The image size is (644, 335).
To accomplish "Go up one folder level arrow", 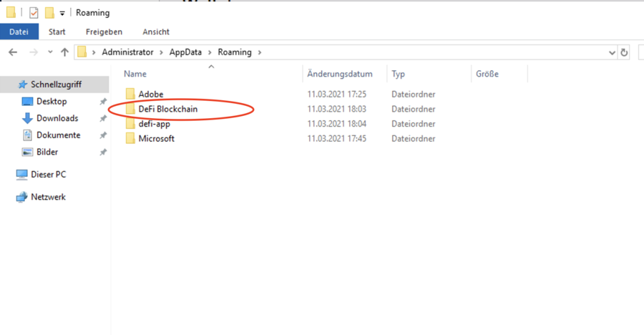I will coord(65,52).
